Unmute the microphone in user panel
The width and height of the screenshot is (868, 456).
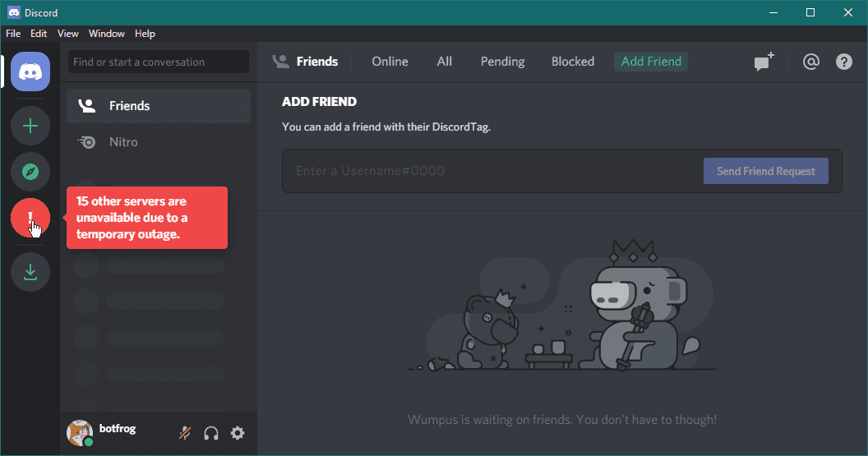pyautogui.click(x=185, y=433)
